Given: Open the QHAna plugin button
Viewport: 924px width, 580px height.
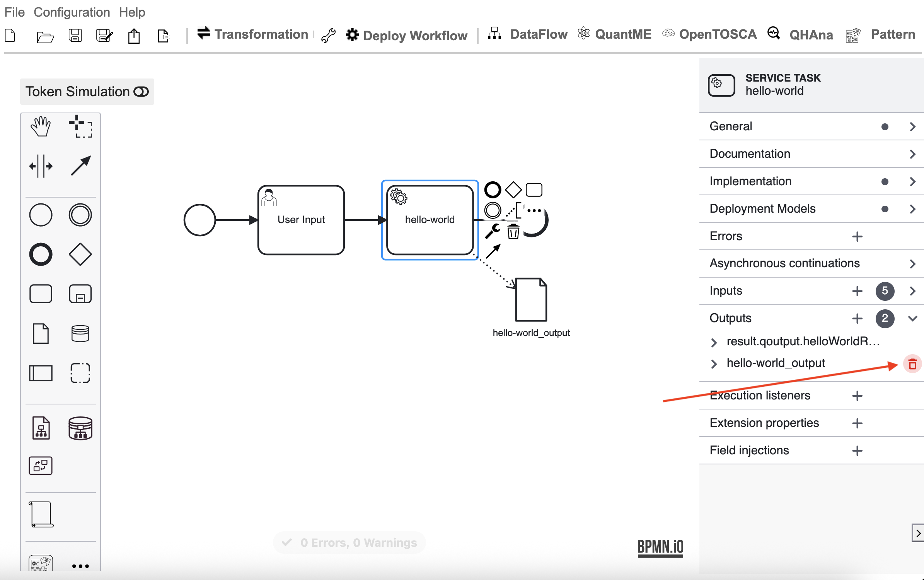Looking at the screenshot, I should tap(800, 34).
